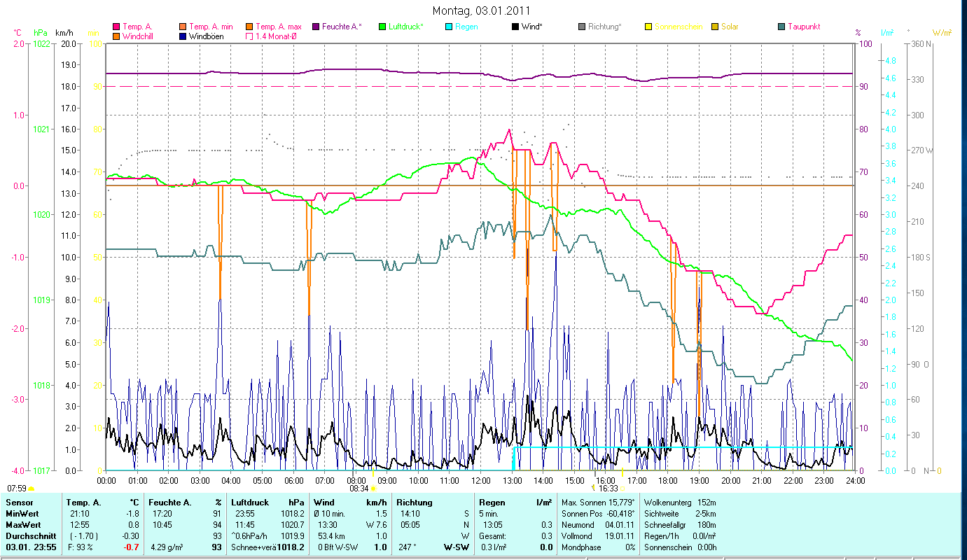
Task: Click the Temp. A. max legend square
Action: 249,27
